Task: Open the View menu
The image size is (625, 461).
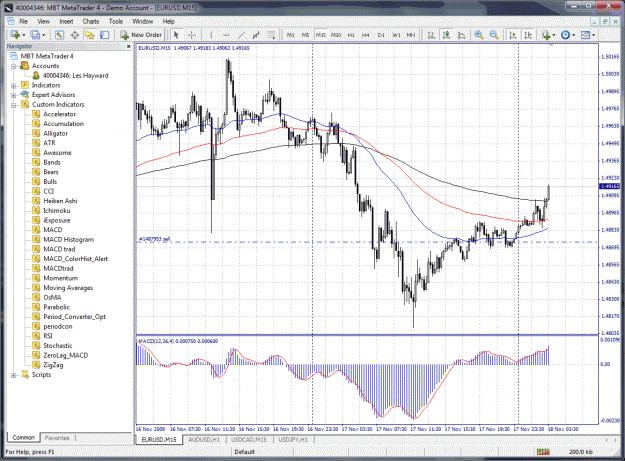Action: pos(43,22)
